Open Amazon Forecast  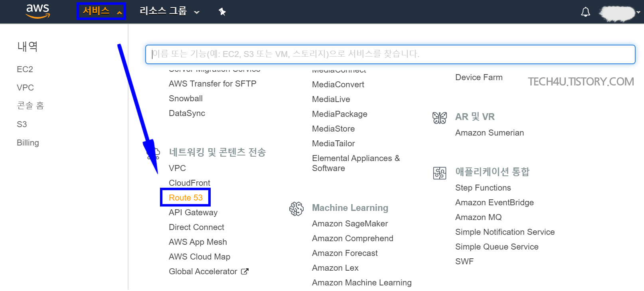[345, 253]
